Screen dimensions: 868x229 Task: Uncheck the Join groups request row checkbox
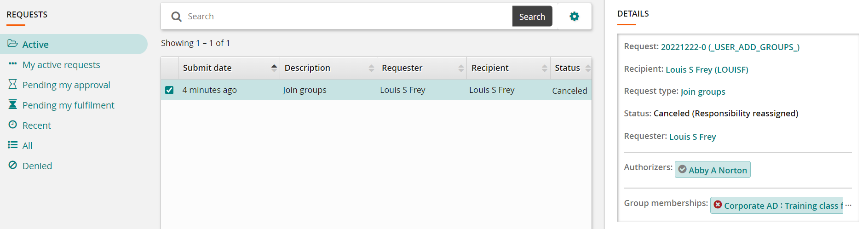click(x=169, y=90)
